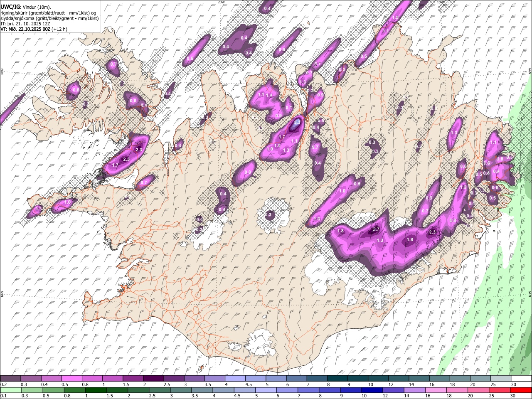Click the "0.2" label on the snow scale
Image resolution: width=532 pixels, height=399 pixels.
pos(3,384)
